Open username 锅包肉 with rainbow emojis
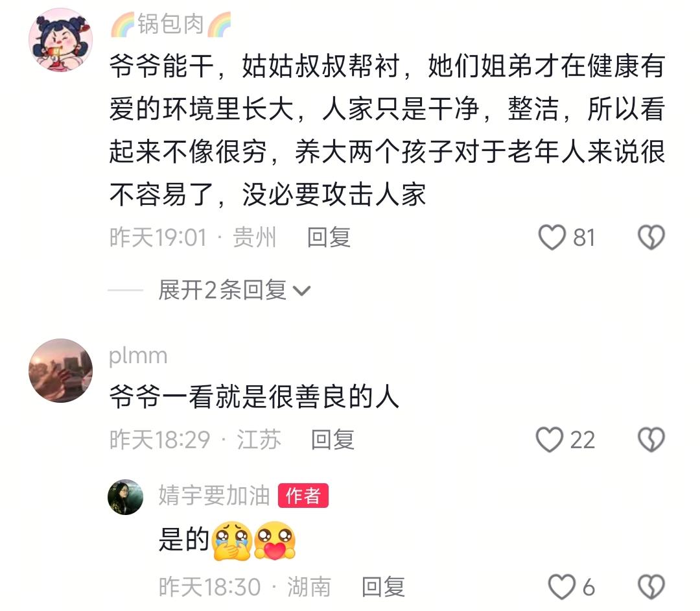 point(171,24)
